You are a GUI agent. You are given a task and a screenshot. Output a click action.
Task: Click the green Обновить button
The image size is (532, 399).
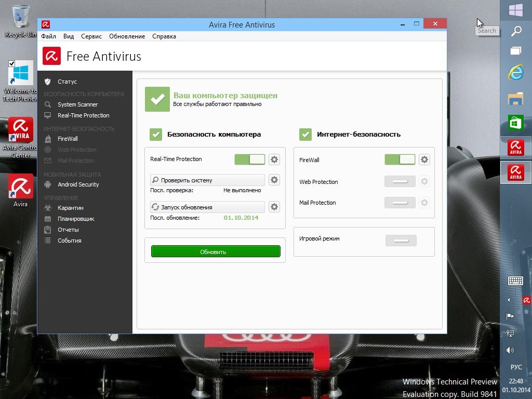216,251
